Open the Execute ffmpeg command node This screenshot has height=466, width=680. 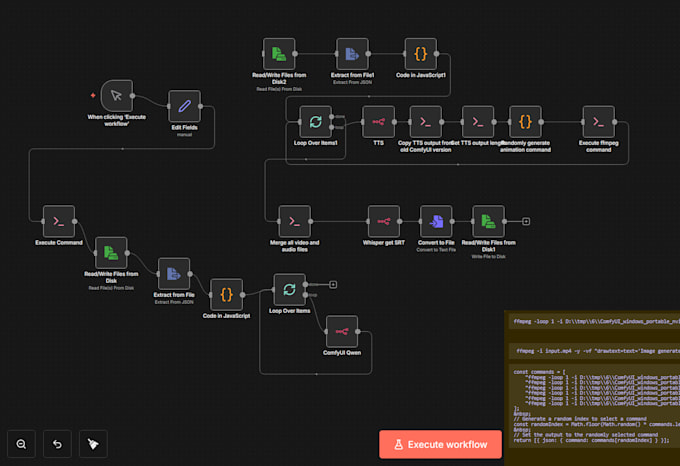coord(598,122)
